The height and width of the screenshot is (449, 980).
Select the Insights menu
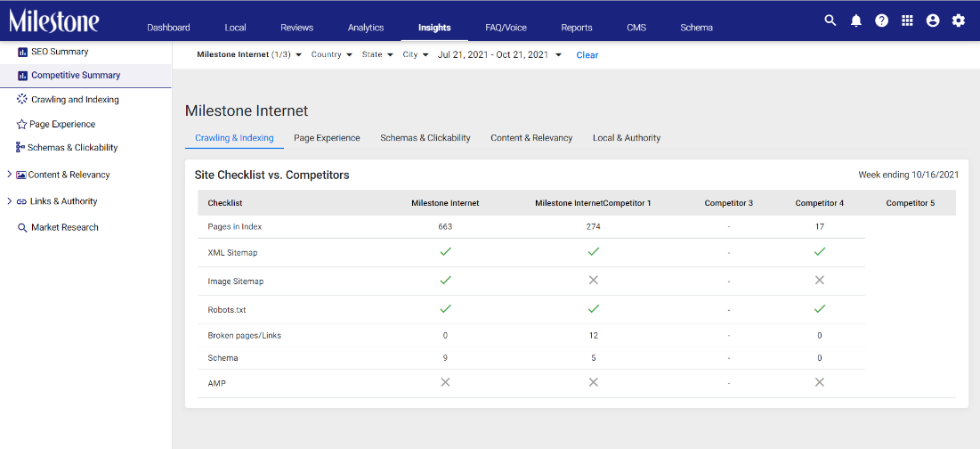(x=434, y=28)
